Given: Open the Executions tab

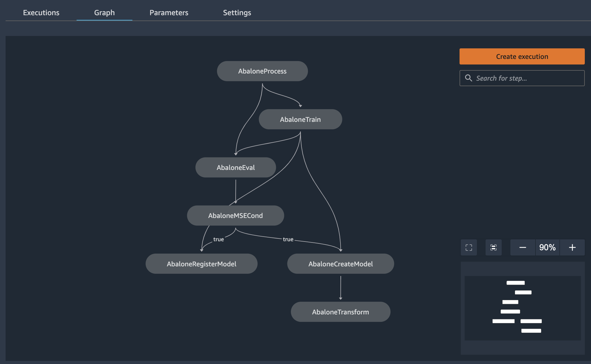Looking at the screenshot, I should (41, 13).
